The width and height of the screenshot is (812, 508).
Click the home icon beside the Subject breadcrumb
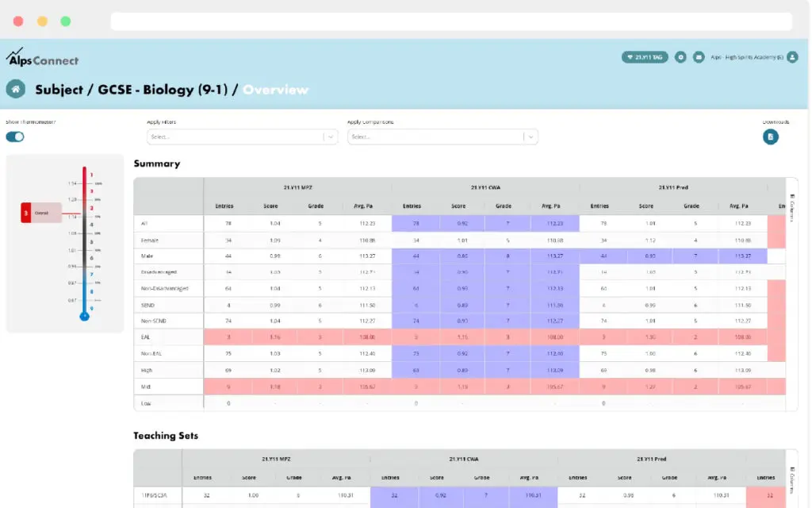tap(15, 89)
